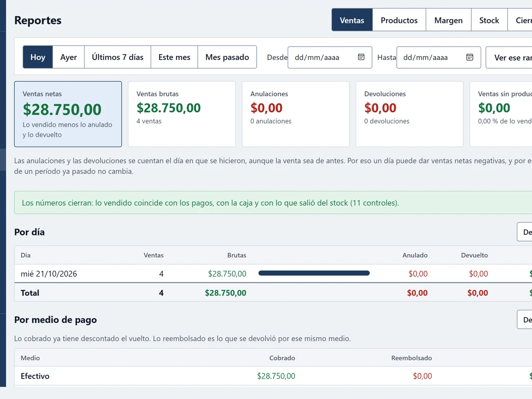Open the Ventas report tab

tap(352, 20)
